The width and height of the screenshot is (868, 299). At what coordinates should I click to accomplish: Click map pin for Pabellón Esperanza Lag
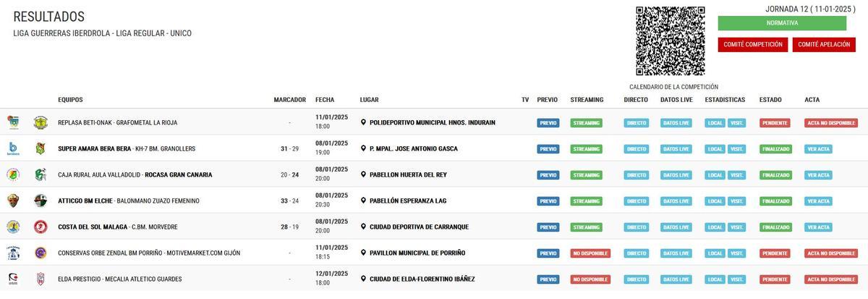[363, 201]
